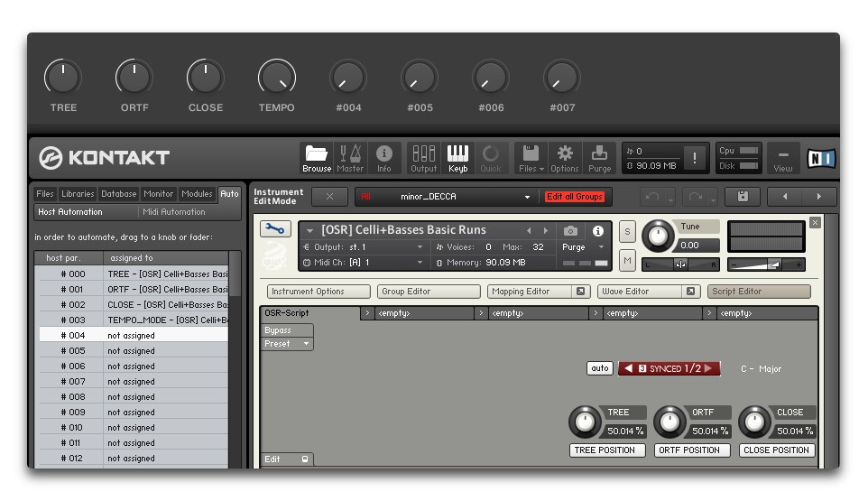Select the Midi Automation tab
Screen dimensions: 868x501
[x=174, y=212]
